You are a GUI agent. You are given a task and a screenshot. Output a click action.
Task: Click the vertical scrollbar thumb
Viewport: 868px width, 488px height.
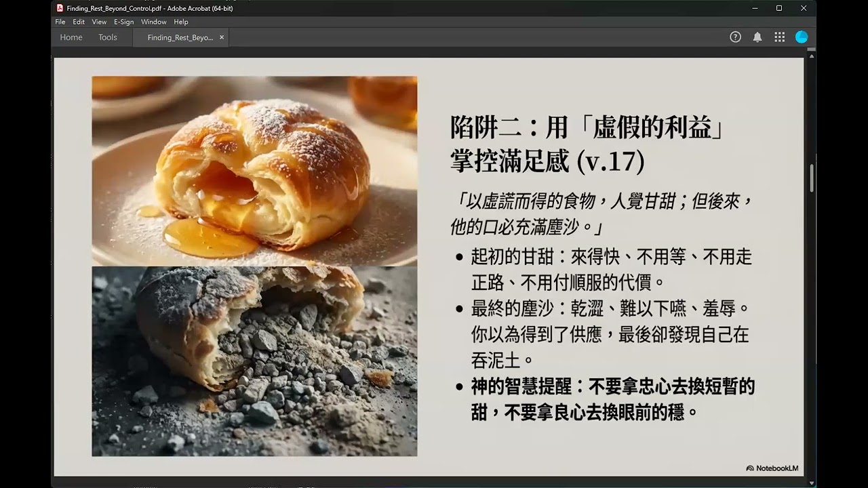pyautogui.click(x=811, y=178)
